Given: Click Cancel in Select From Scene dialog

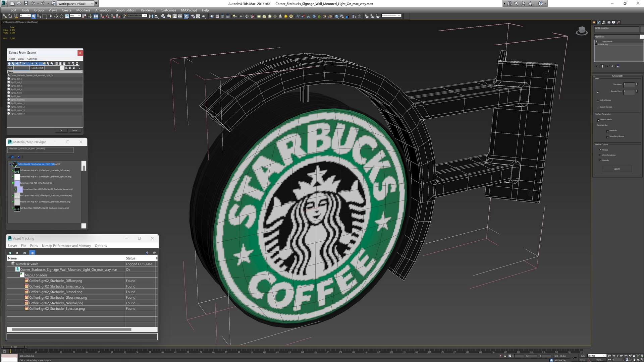Looking at the screenshot, I should [74, 130].
